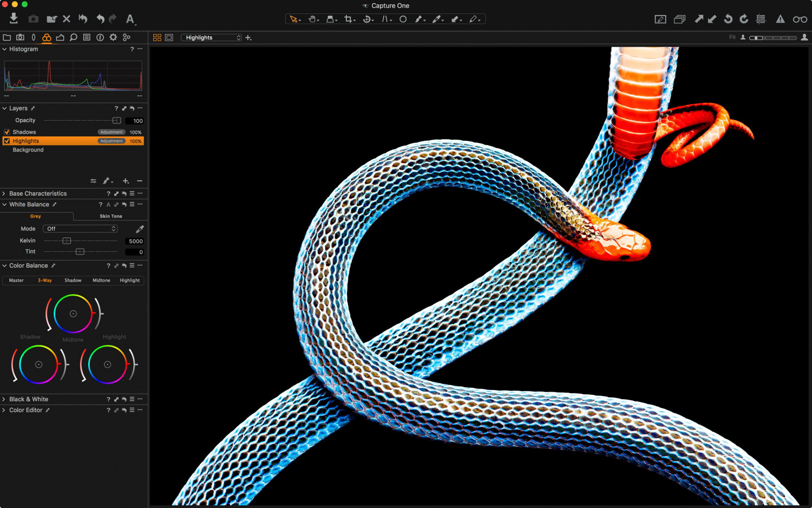Expand the Base Characteristics panel
This screenshot has width=812, height=508.
coord(4,193)
